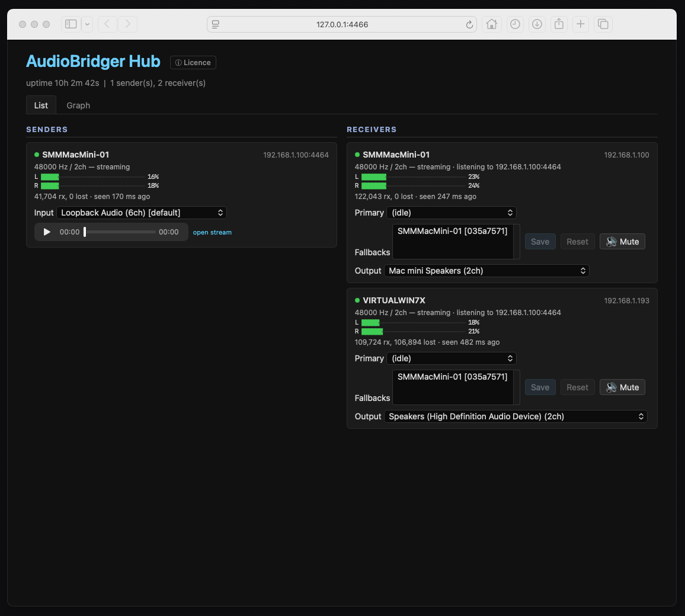Switch to the Graph tab
Image resolution: width=685 pixels, height=616 pixels.
point(78,105)
